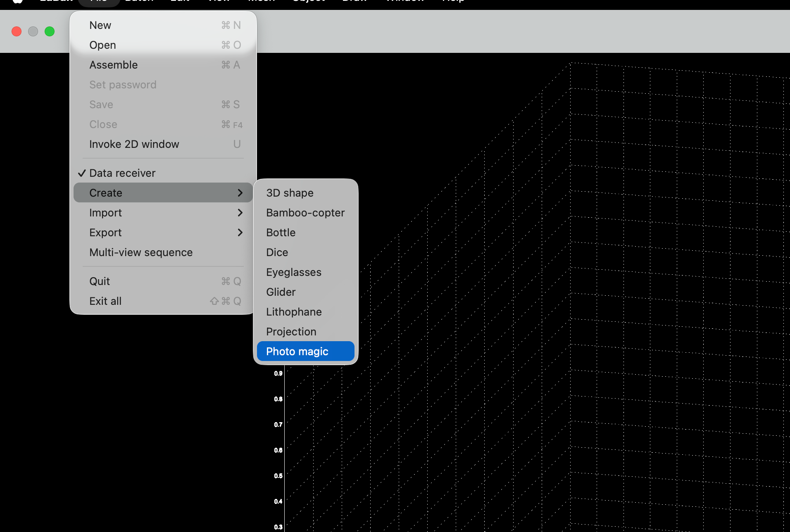Viewport: 790px width, 532px height.
Task: Expand the Import submenu
Action: tap(163, 213)
